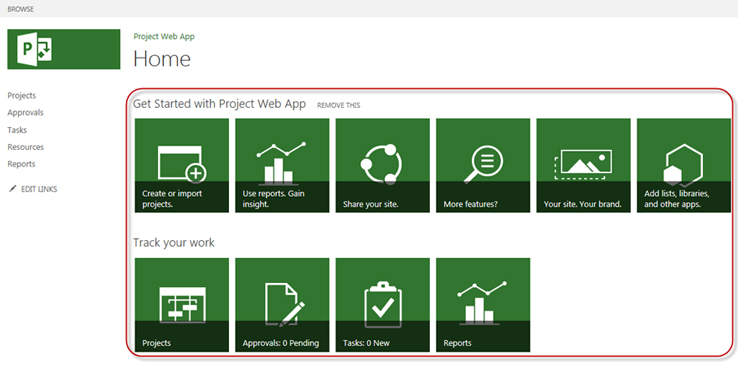Viewport: 738px width, 376px height.
Task: Open Tasks in the left navigation
Action: point(17,130)
